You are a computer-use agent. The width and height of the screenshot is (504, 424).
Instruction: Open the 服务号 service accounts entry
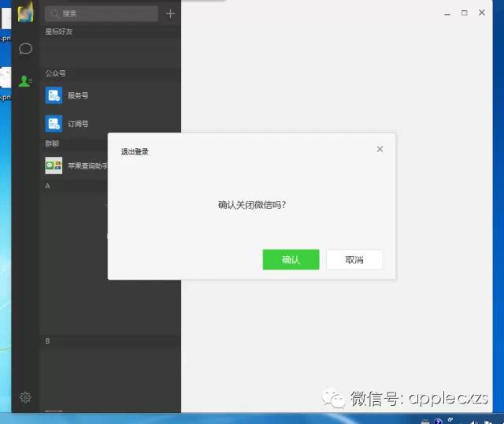click(x=109, y=95)
